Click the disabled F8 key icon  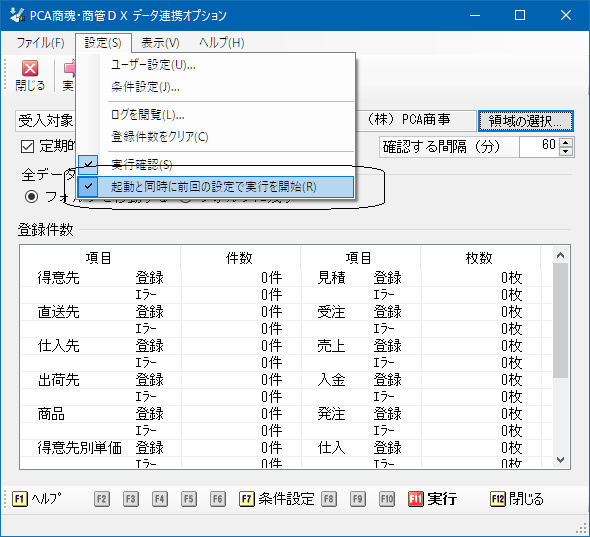(328, 499)
